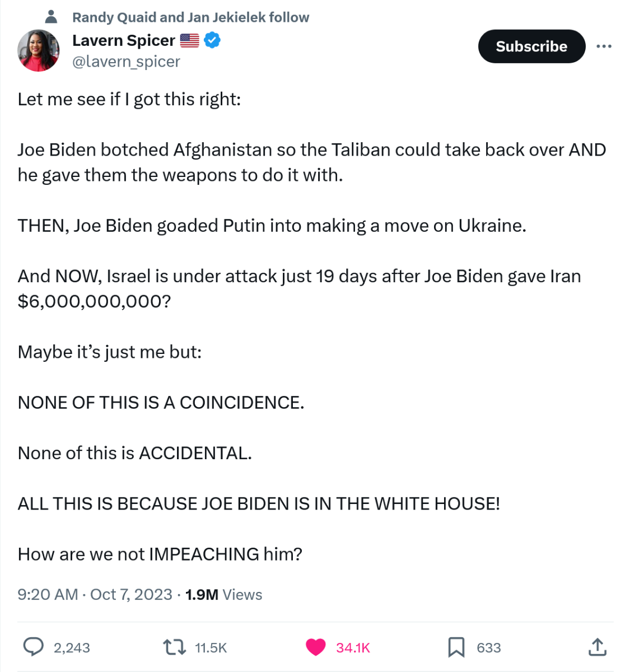The width and height of the screenshot is (630, 672).
Task: Click the 34.1K likes count
Action: pyautogui.click(x=353, y=648)
